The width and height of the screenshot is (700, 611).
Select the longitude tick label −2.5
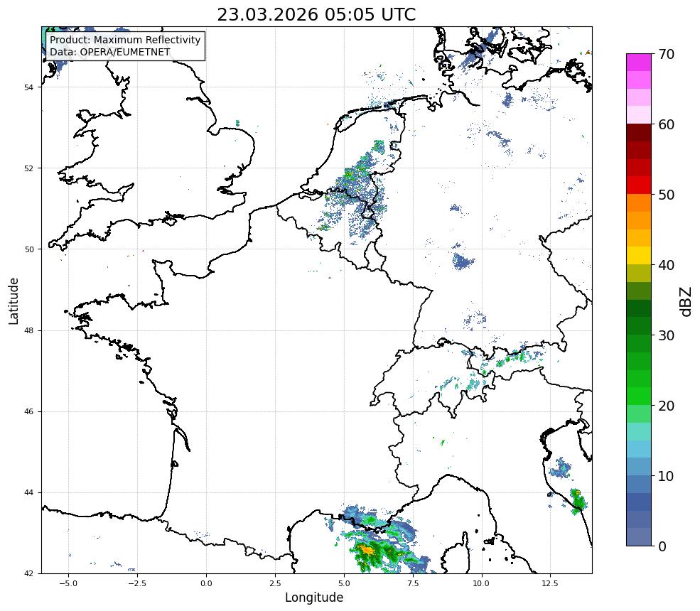coord(137,583)
